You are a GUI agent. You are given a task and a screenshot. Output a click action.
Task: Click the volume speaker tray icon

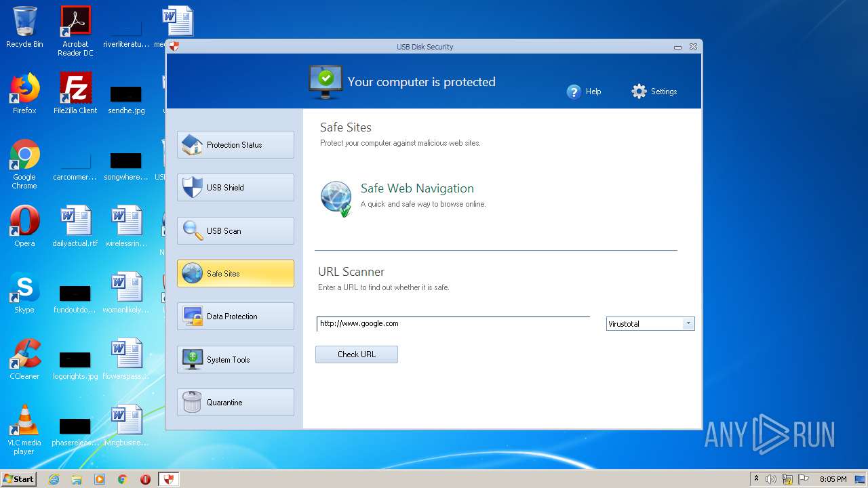[x=771, y=479]
